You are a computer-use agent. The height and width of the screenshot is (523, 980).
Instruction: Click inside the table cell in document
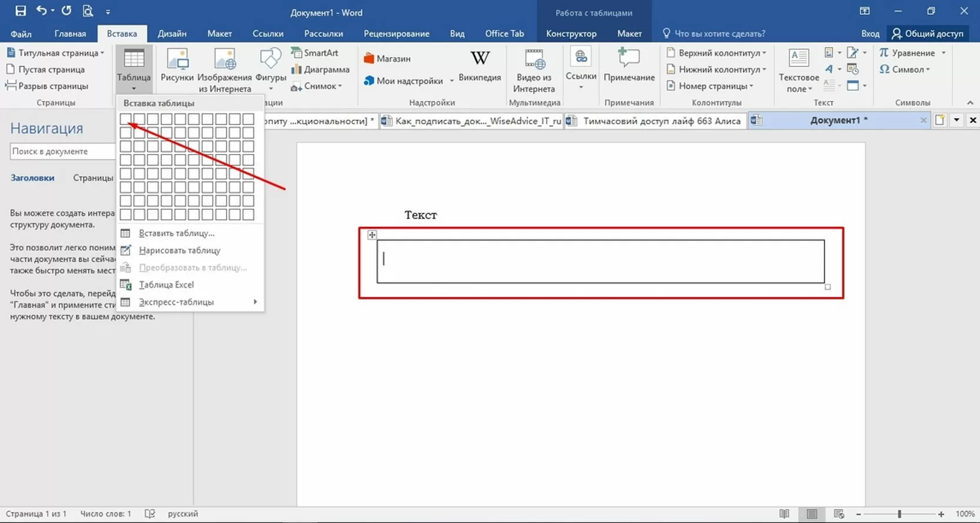tap(600, 261)
